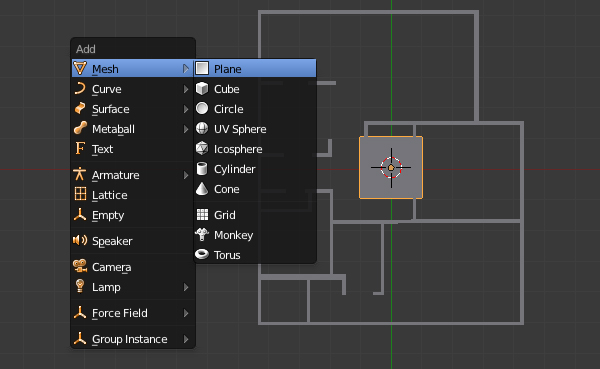Choose Surface in the Add menu

pyautogui.click(x=133, y=109)
